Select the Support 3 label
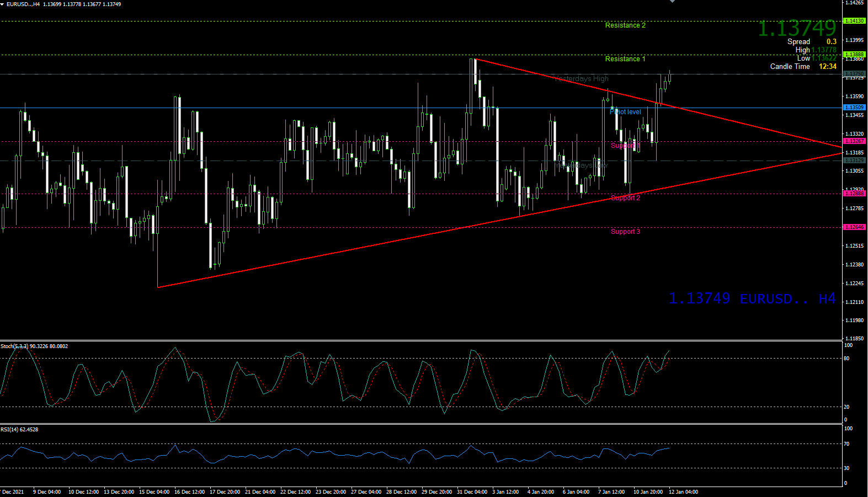Viewport: 868px width, 497px height. click(x=625, y=232)
